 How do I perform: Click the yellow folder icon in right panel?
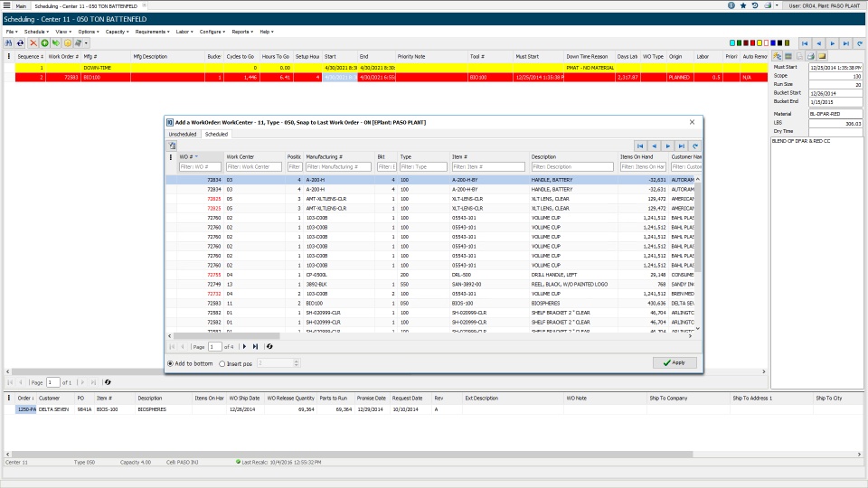[x=822, y=56]
